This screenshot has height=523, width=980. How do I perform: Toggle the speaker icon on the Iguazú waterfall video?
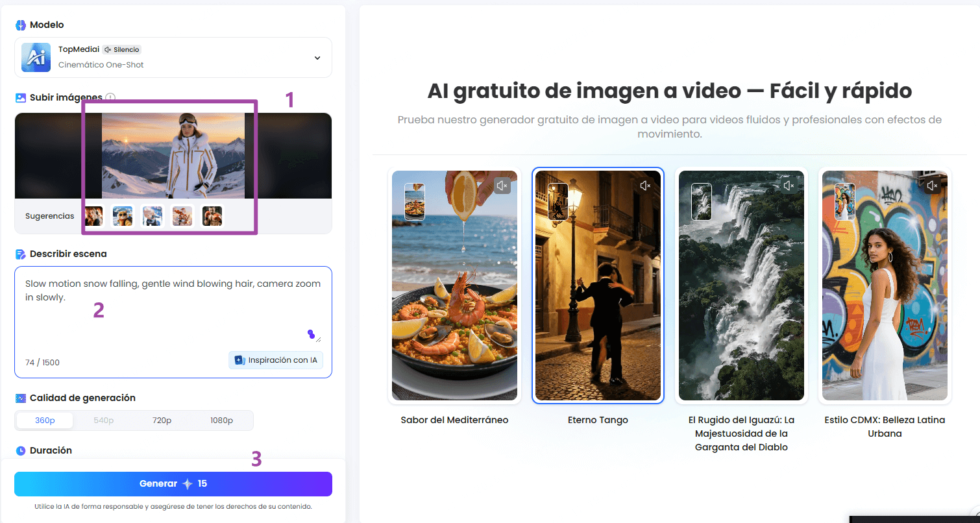789,185
